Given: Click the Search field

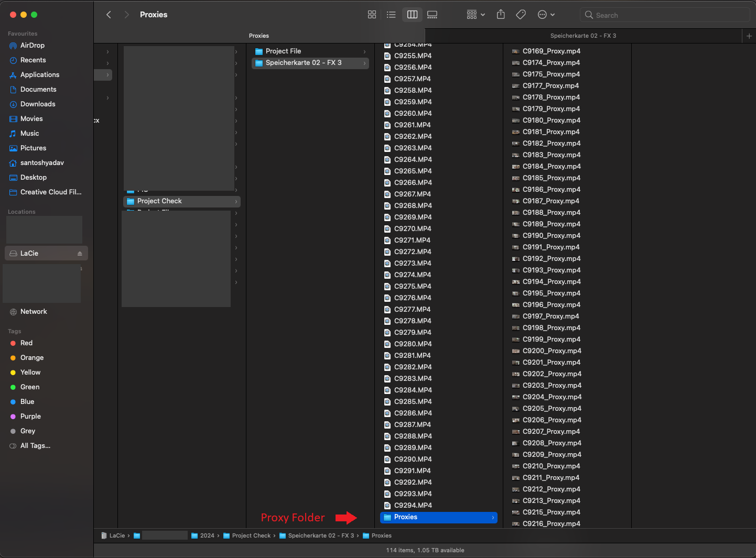Looking at the screenshot, I should pyautogui.click(x=665, y=15).
